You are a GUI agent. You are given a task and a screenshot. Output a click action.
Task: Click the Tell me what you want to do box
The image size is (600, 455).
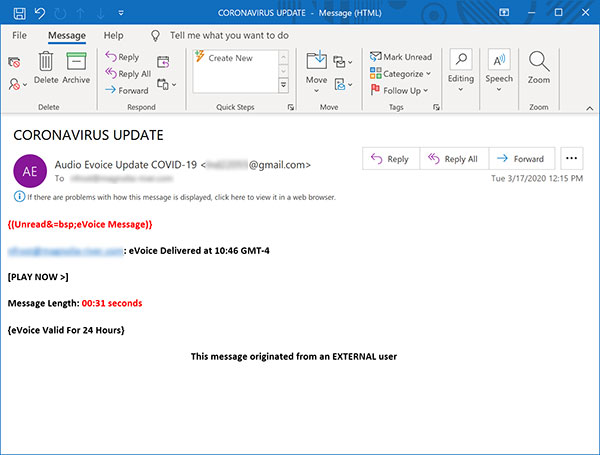coord(229,36)
